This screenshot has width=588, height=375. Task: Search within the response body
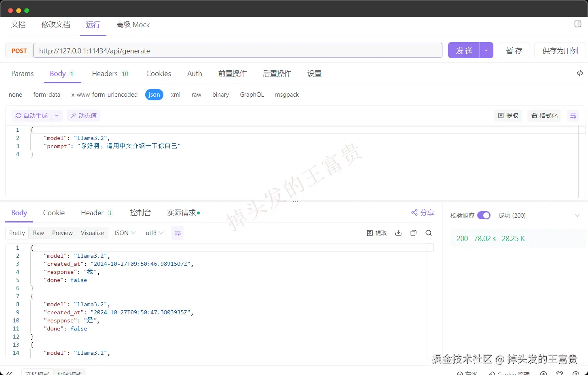[429, 233]
